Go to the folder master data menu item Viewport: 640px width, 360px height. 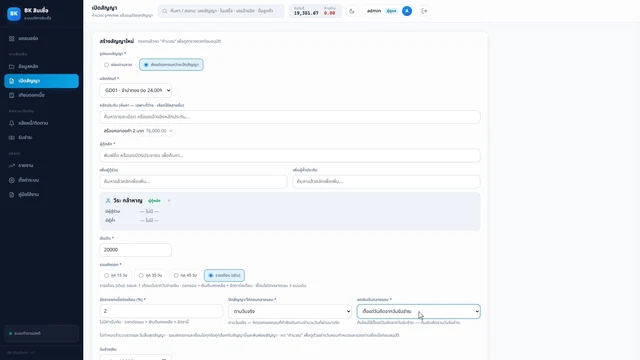41,66
